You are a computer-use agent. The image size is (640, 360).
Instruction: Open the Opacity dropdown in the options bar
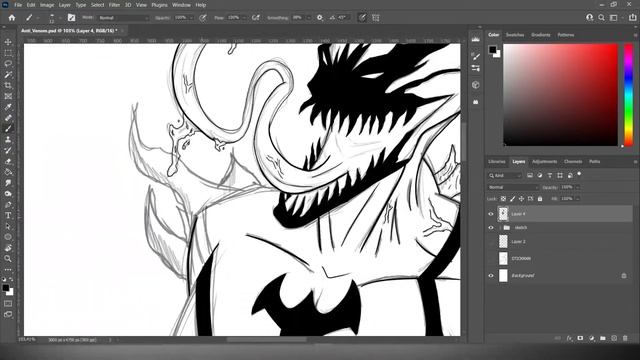191,18
